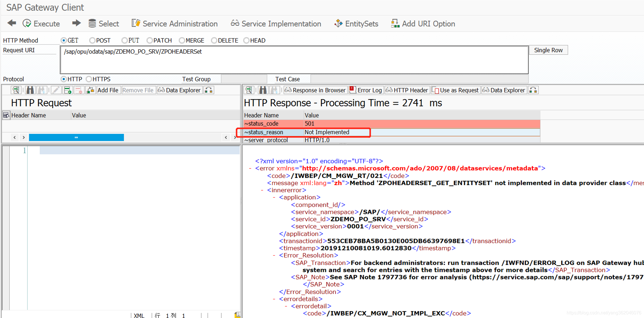
Task: Click add header row icon in request toolbar
Action: 68,90
